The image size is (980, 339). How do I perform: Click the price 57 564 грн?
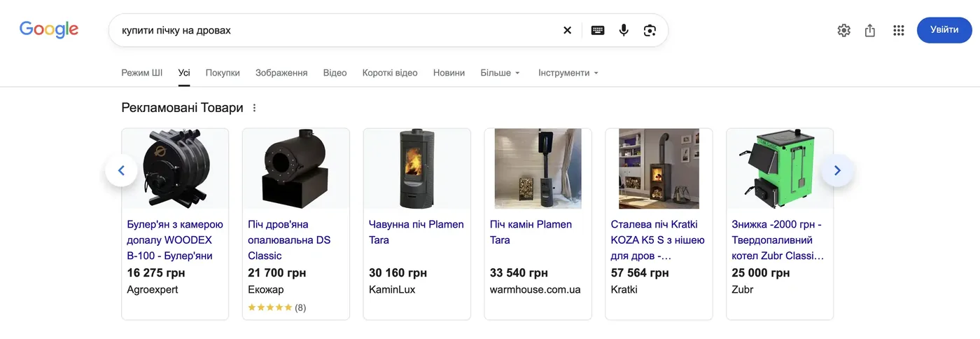click(640, 273)
